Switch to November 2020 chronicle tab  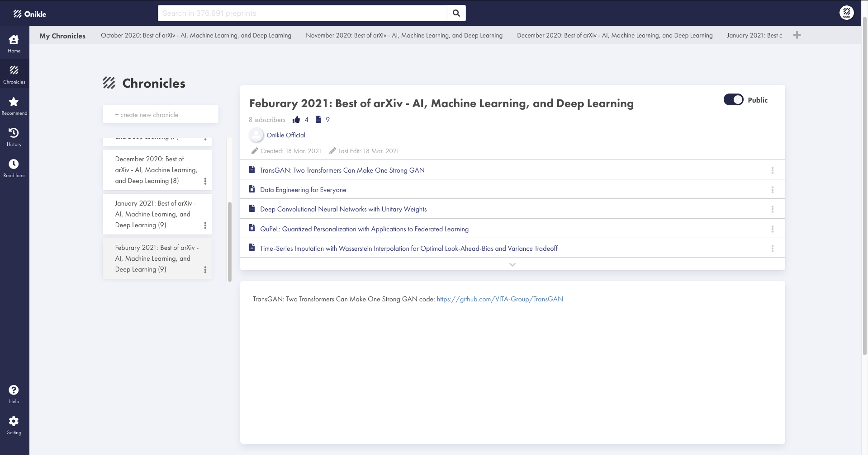[404, 35]
